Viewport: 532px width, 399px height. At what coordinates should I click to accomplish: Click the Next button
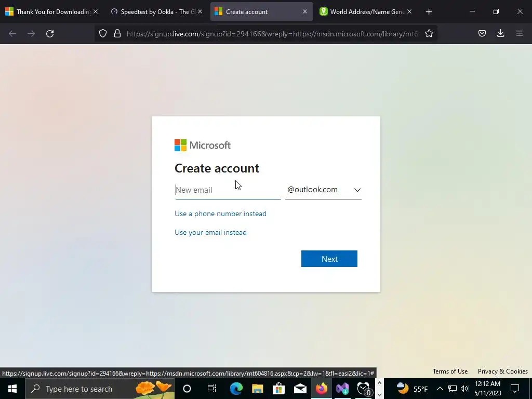coord(329,259)
